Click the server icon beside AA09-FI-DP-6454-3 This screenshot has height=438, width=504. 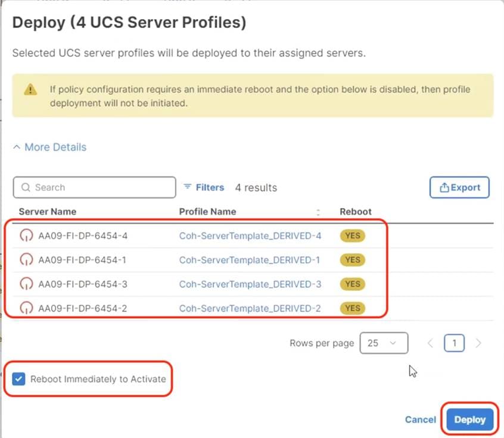point(26,284)
